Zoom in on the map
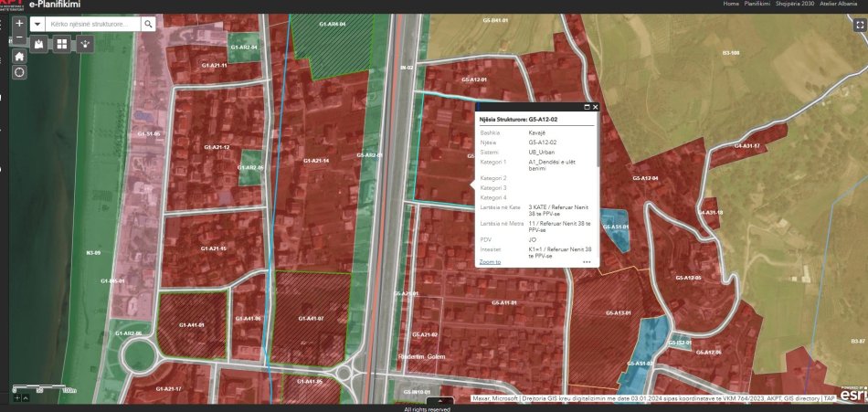The width and height of the screenshot is (868, 412). (19, 22)
